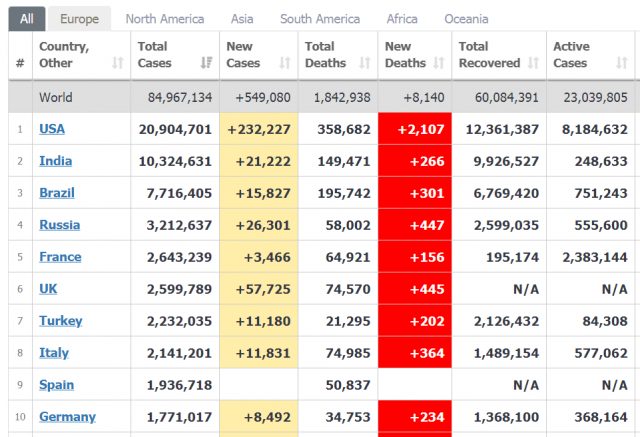Select UK total deaths 74,570
640x437 pixels.
point(348,289)
